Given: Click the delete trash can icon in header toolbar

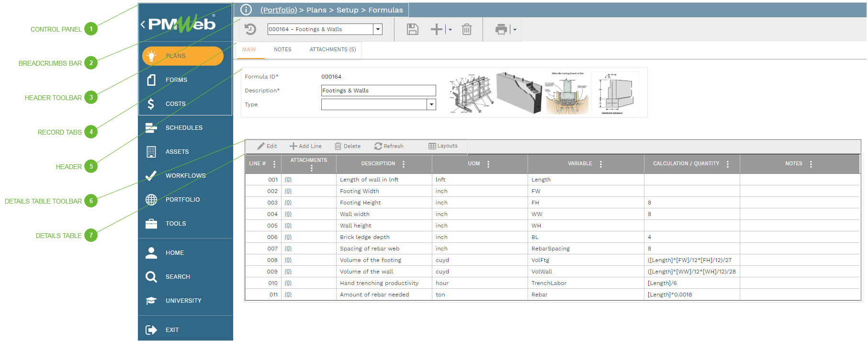Looking at the screenshot, I should click(x=466, y=30).
